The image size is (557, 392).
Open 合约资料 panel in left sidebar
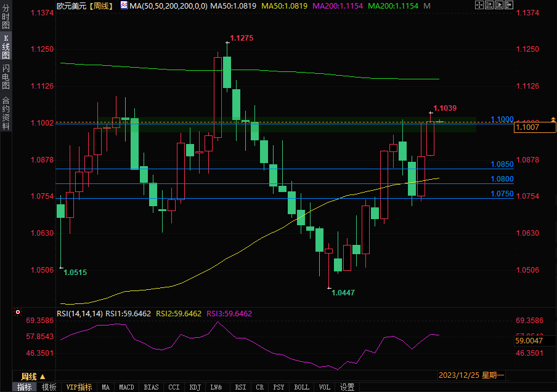click(x=6, y=113)
